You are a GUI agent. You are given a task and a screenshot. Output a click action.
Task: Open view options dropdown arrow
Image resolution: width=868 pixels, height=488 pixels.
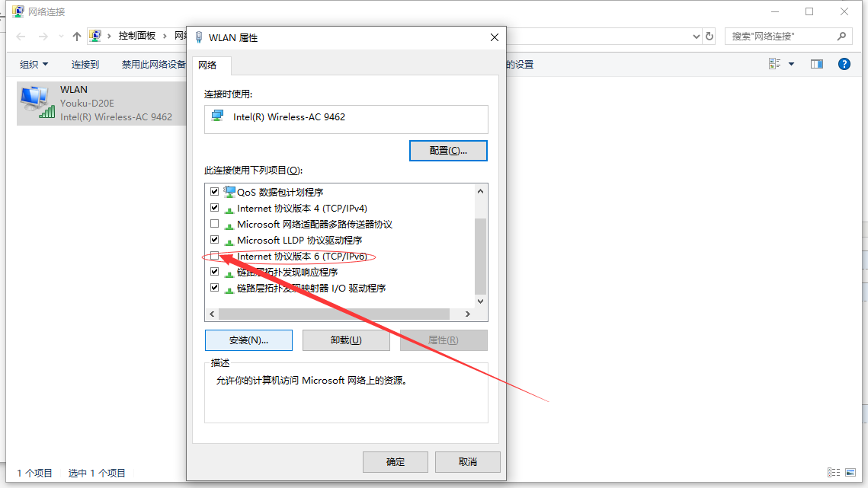pyautogui.click(x=791, y=64)
